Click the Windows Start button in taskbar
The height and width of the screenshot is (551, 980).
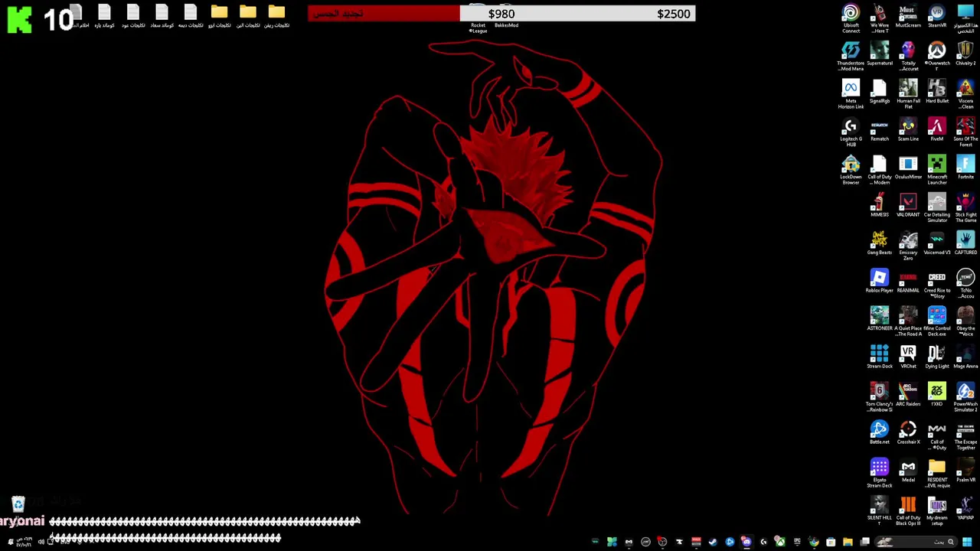point(967,542)
